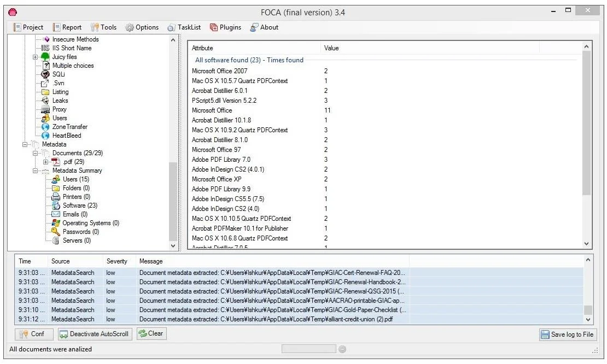
Task: Click the Operating Systems (0) icon
Action: tap(56, 223)
